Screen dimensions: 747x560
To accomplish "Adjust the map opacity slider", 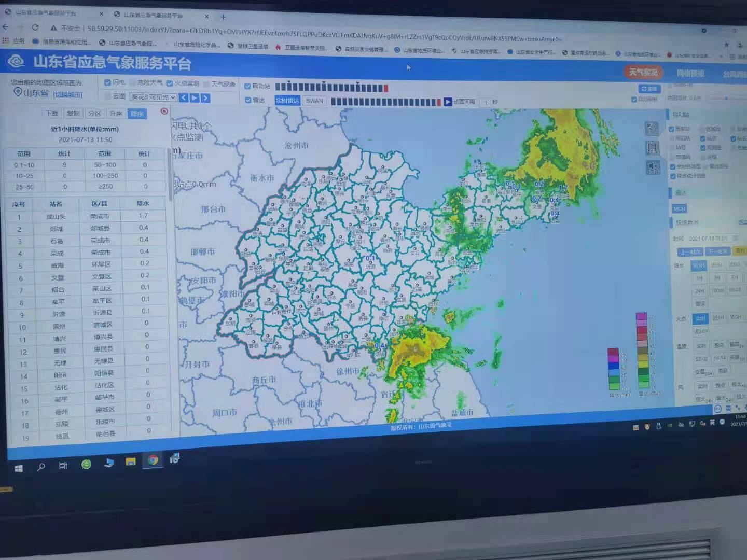I will (726, 98).
